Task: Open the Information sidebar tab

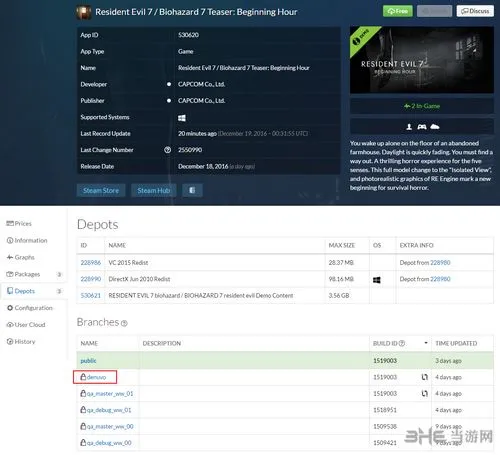Action: (27, 240)
